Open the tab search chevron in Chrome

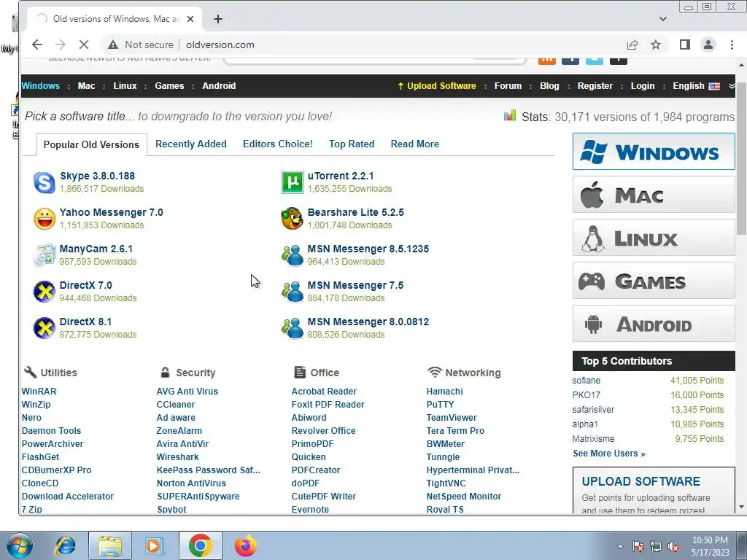(662, 19)
